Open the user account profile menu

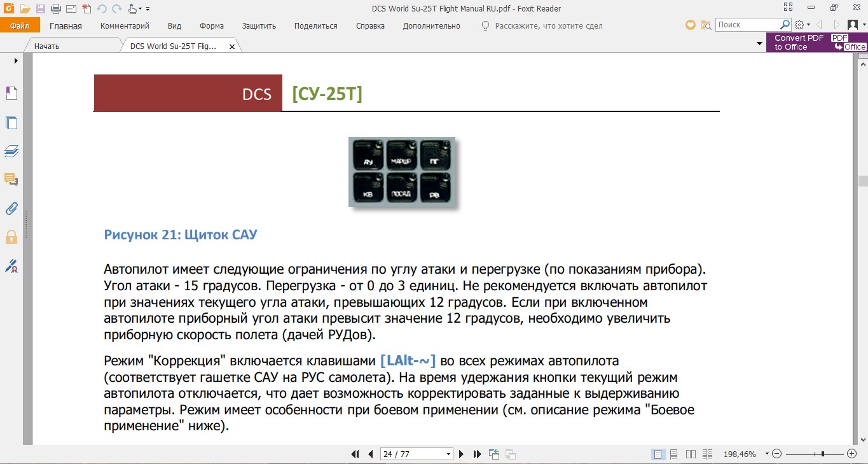(x=855, y=25)
